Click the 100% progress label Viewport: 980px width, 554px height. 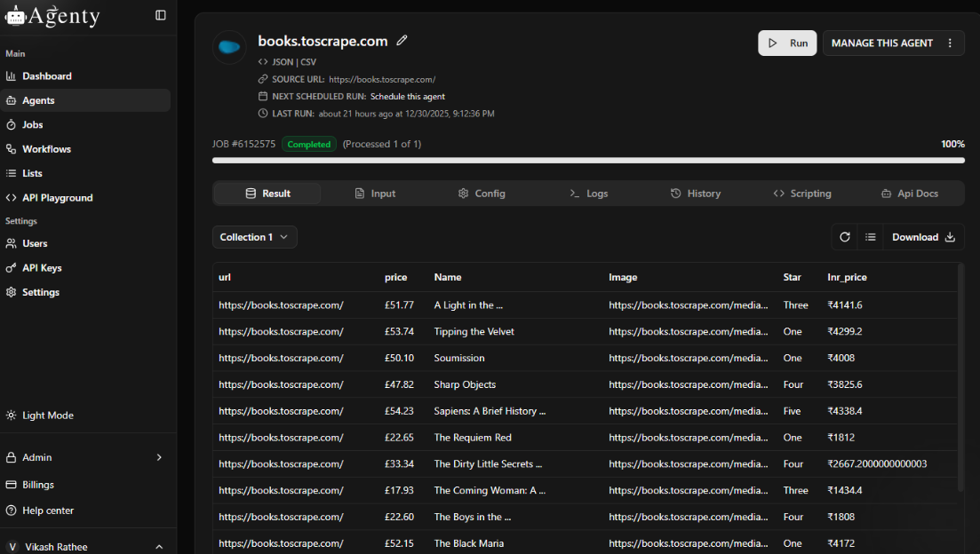pos(952,145)
